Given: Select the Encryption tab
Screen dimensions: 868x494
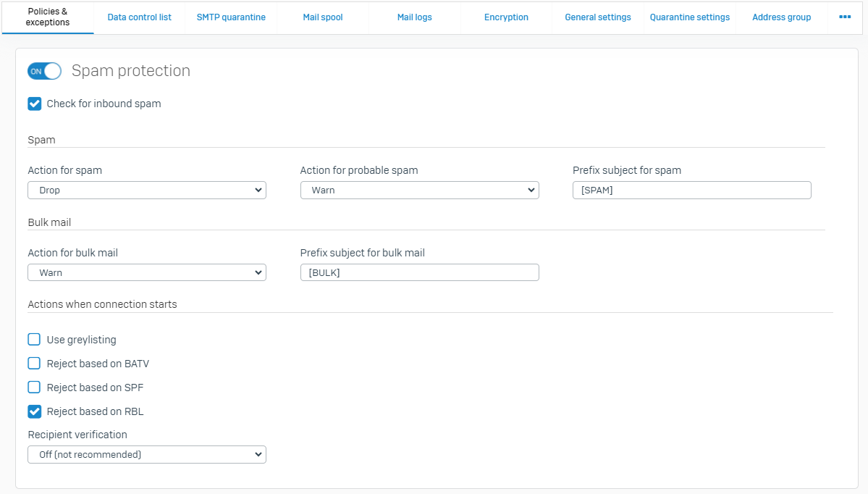Looking at the screenshot, I should pos(506,17).
